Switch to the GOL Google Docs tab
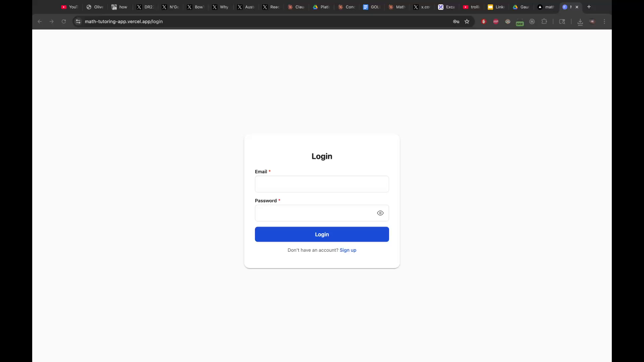 tap(371, 7)
